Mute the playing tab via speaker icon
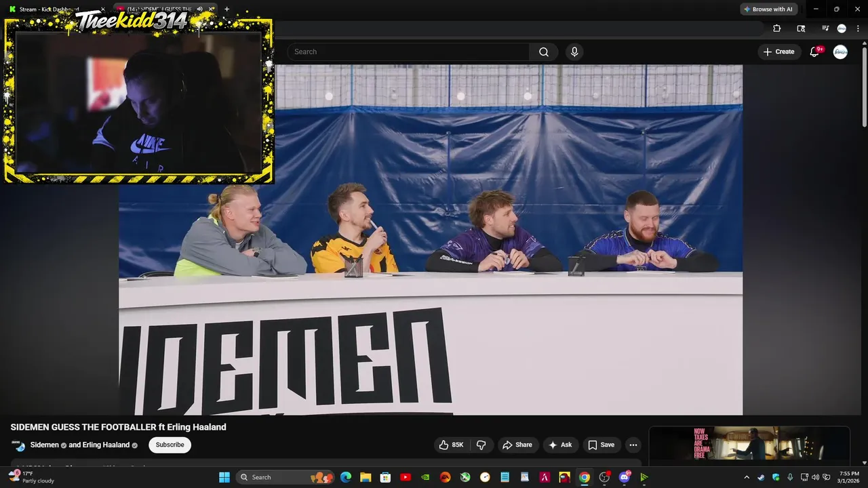This screenshot has height=488, width=868. point(199,9)
